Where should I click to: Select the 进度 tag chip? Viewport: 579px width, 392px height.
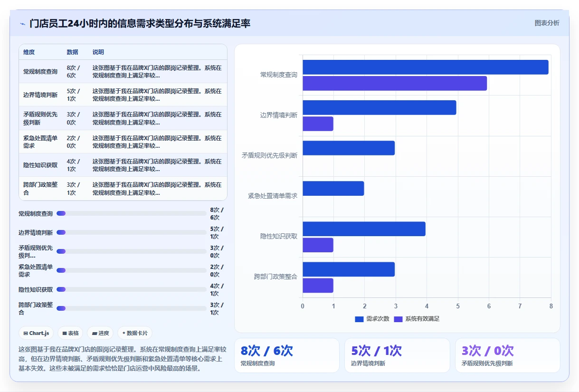(100, 333)
